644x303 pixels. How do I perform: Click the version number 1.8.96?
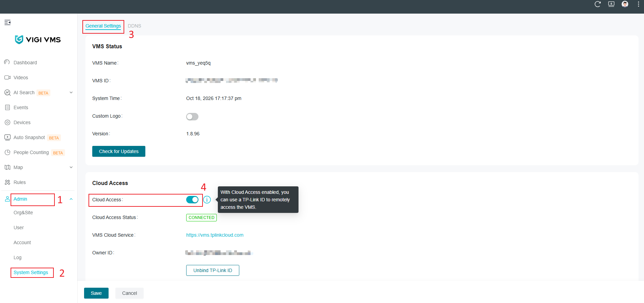(193, 134)
